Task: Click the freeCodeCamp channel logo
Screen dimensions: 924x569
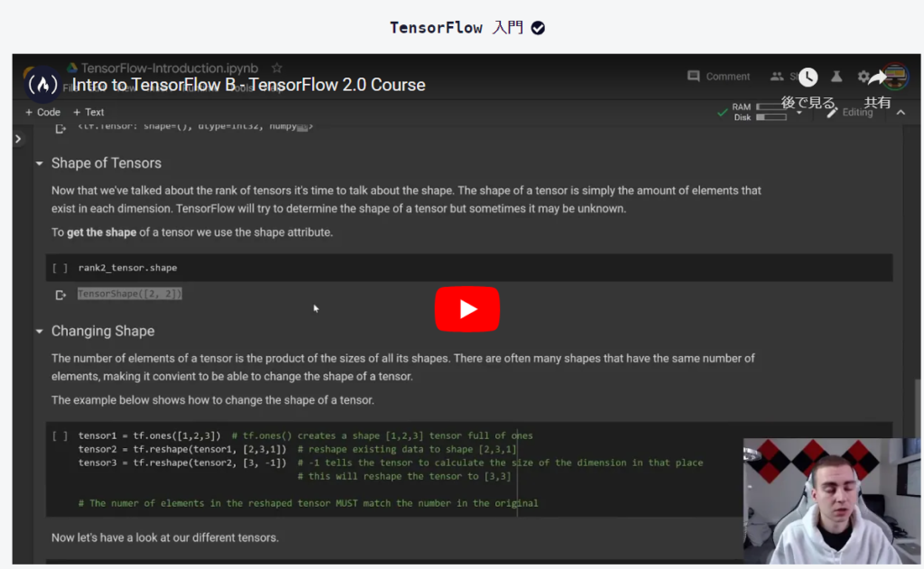Action: point(42,85)
